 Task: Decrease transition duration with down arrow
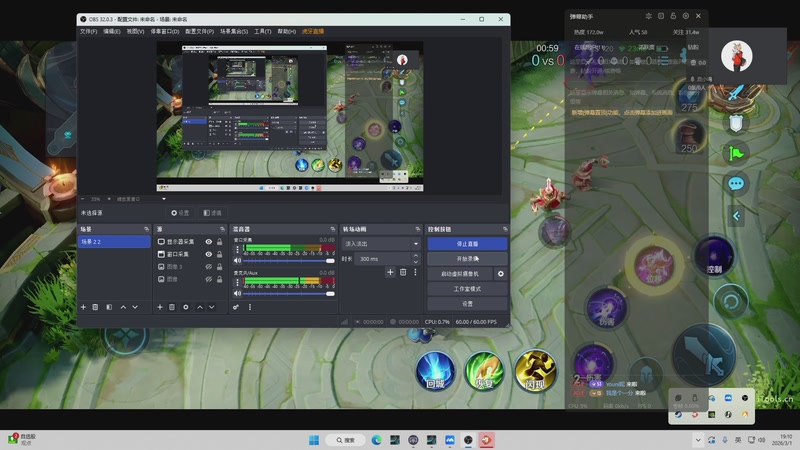coord(415,262)
